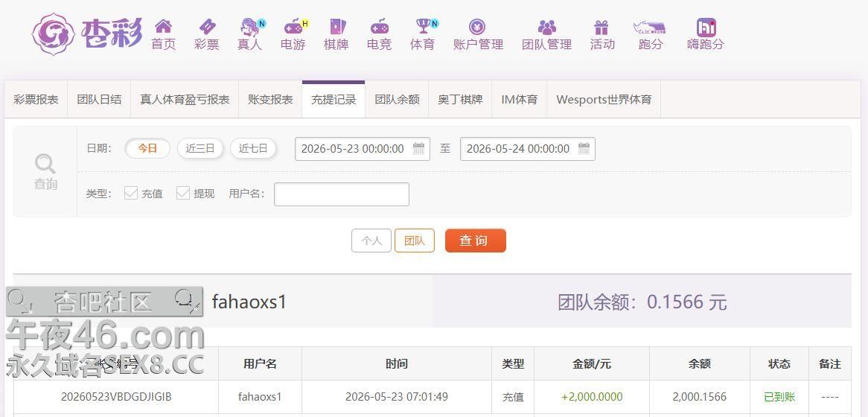Open end date calendar picker icon
This screenshot has height=417, width=868.
584,148
